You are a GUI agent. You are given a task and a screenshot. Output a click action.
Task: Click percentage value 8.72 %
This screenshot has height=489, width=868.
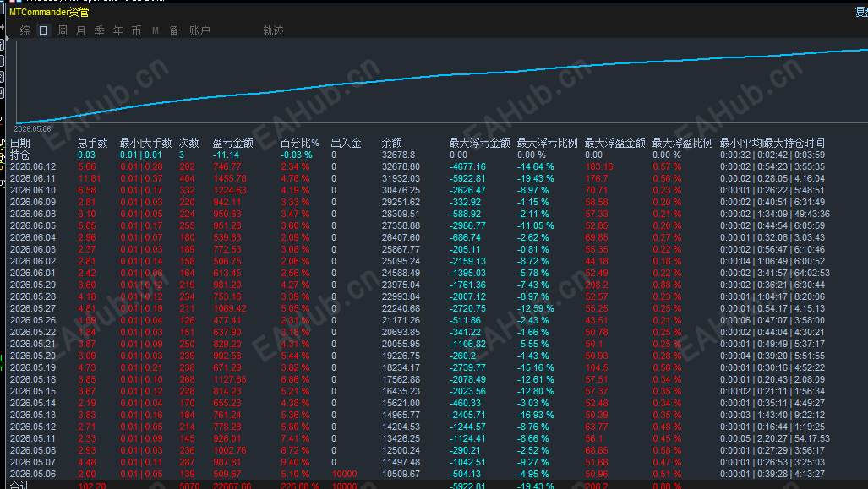(x=294, y=451)
